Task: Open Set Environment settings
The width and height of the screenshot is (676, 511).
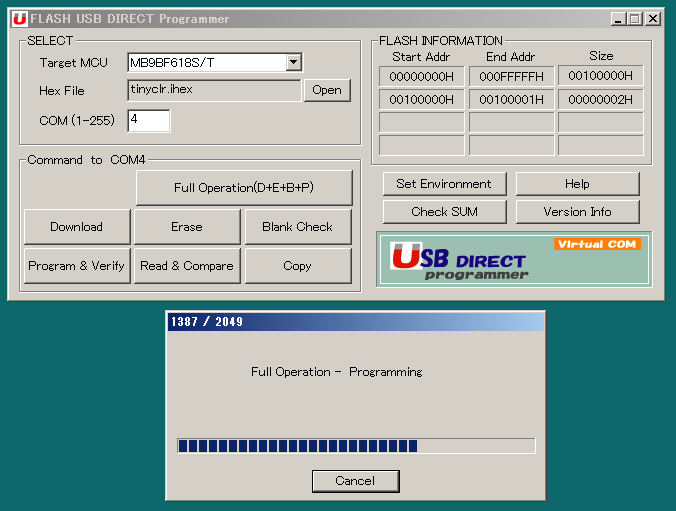Action: pyautogui.click(x=444, y=184)
